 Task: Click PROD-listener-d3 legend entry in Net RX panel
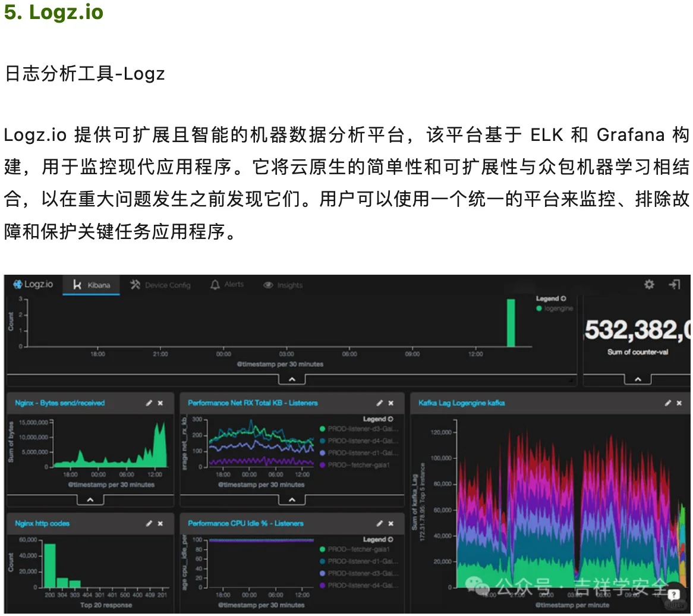coord(359,429)
